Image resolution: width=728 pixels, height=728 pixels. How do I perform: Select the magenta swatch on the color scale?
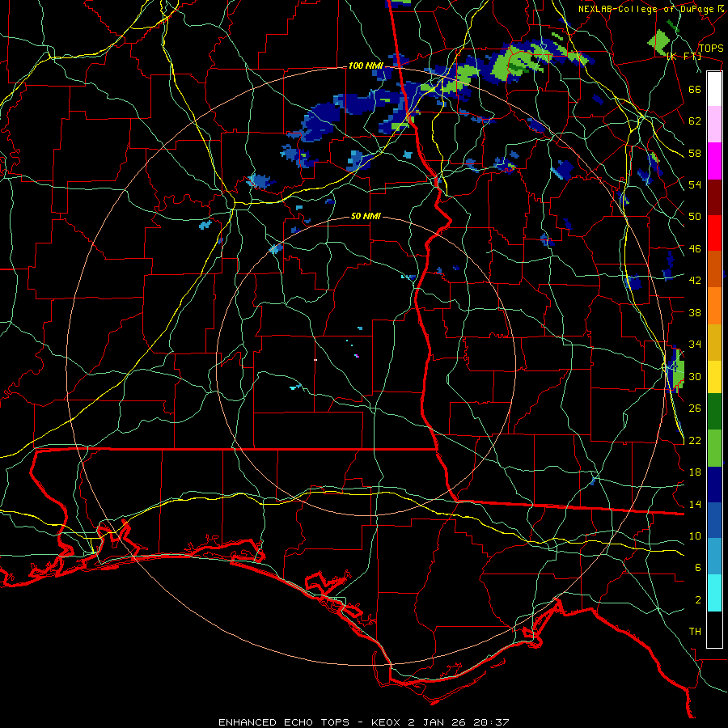714,161
